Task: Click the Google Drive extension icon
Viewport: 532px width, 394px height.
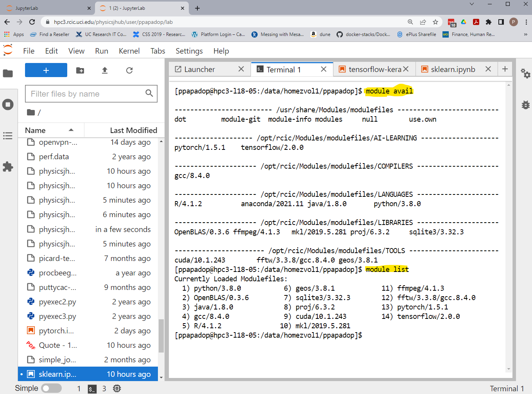Action: tap(464, 22)
